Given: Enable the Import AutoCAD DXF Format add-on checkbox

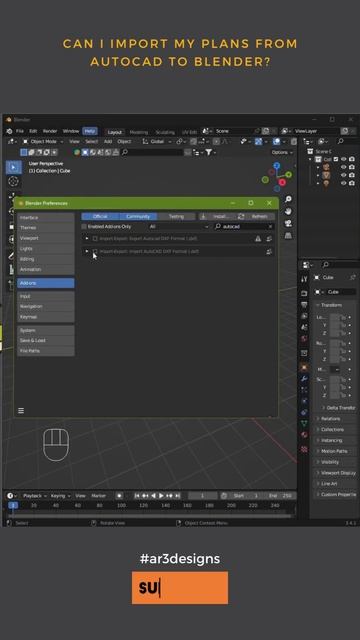Looking at the screenshot, I should [95, 251].
